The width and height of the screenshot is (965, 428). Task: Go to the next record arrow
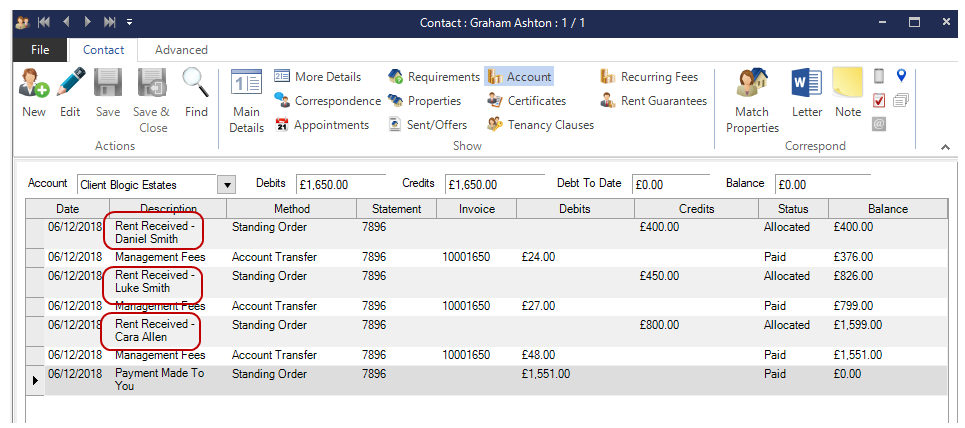coord(88,22)
